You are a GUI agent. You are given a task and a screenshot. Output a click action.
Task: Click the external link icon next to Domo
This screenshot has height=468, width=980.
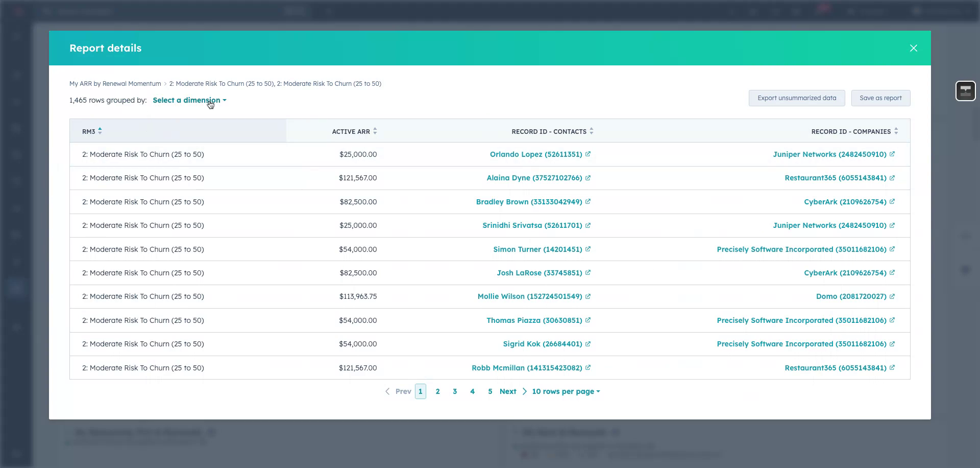(892, 296)
